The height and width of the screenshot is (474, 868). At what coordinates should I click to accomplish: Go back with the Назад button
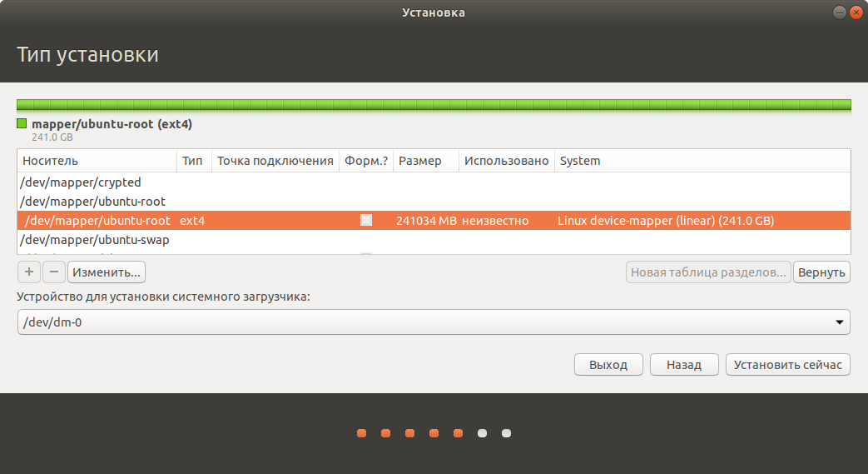682,365
